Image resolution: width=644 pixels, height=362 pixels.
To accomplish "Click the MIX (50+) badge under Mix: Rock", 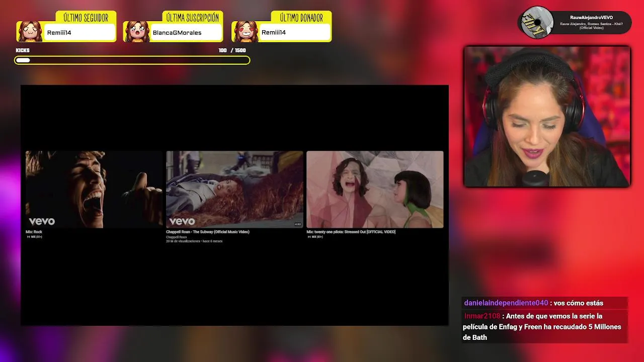I will pos(34,237).
